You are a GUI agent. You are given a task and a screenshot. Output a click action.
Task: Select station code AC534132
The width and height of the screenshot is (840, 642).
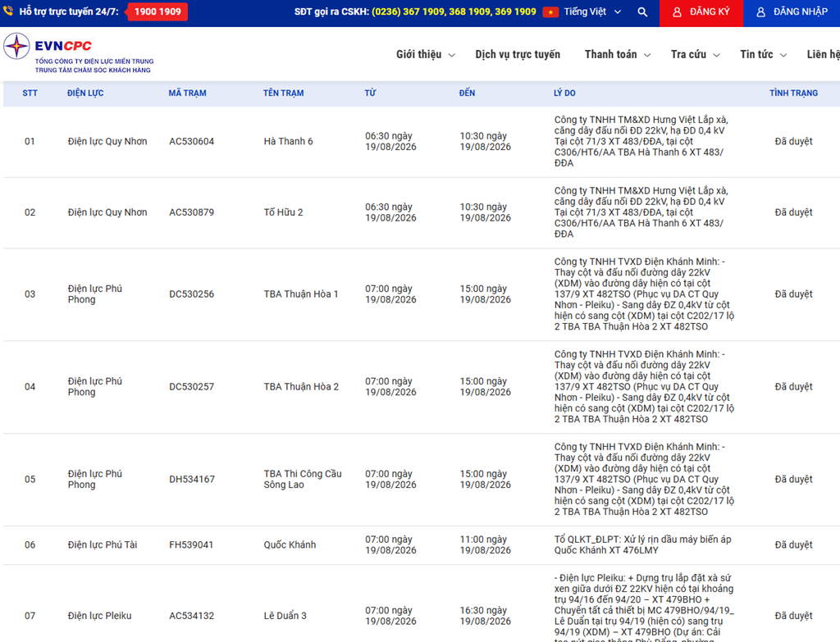coord(192,616)
